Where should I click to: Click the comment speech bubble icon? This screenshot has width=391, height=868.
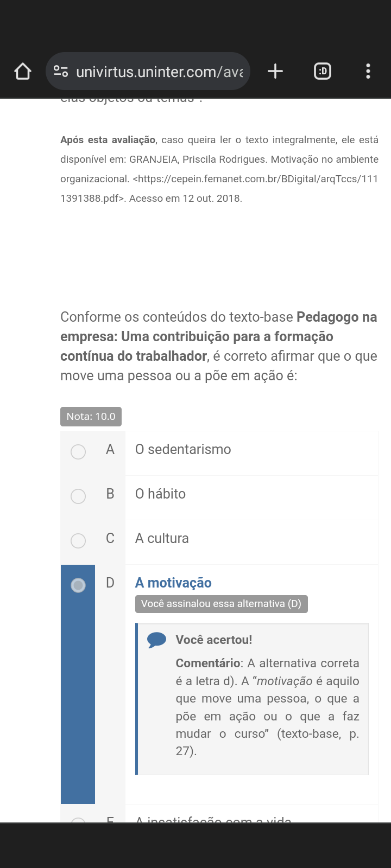pos(156,640)
